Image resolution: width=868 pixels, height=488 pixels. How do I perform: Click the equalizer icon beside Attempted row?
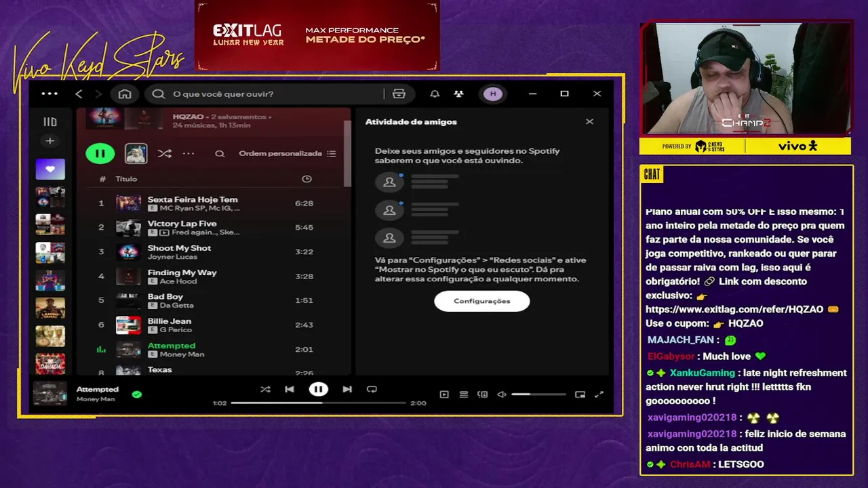(x=101, y=350)
